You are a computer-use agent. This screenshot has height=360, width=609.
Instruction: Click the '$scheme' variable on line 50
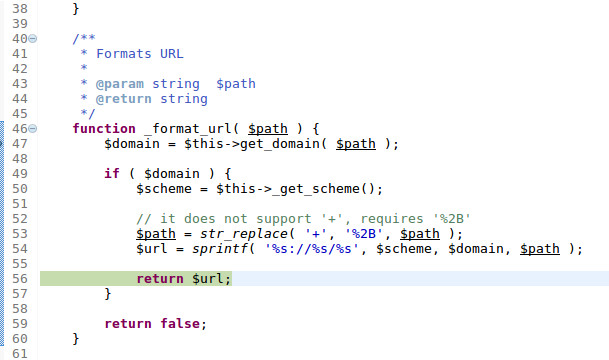click(164, 189)
